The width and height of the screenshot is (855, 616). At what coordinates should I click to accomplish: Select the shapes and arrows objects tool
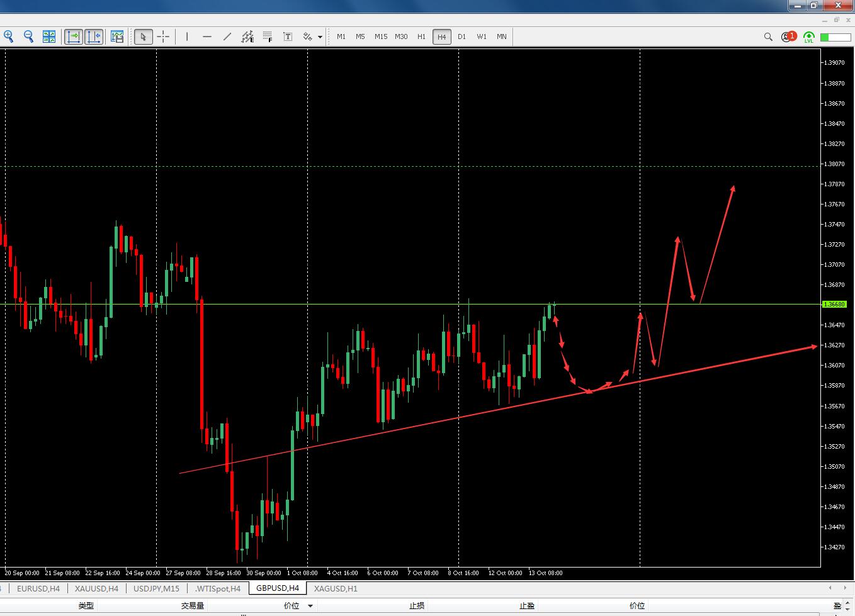click(307, 36)
